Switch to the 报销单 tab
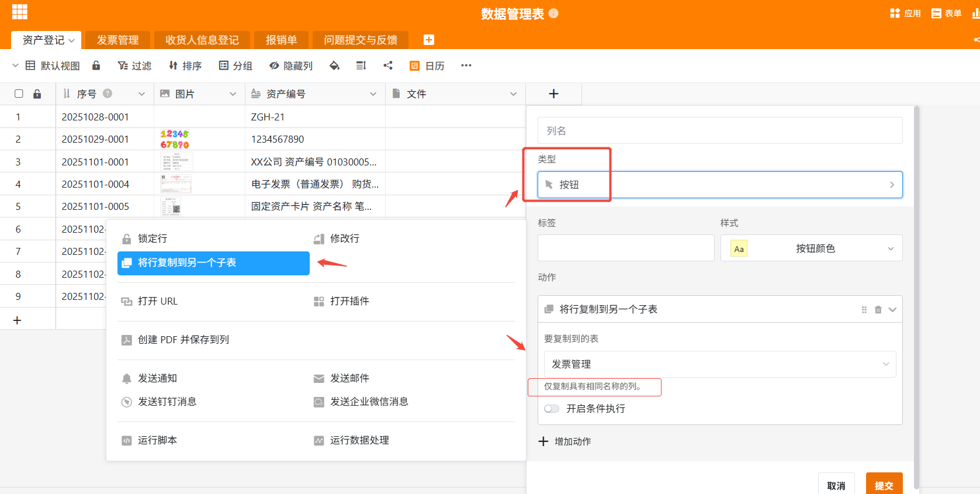The height and width of the screenshot is (494, 980). tap(281, 40)
